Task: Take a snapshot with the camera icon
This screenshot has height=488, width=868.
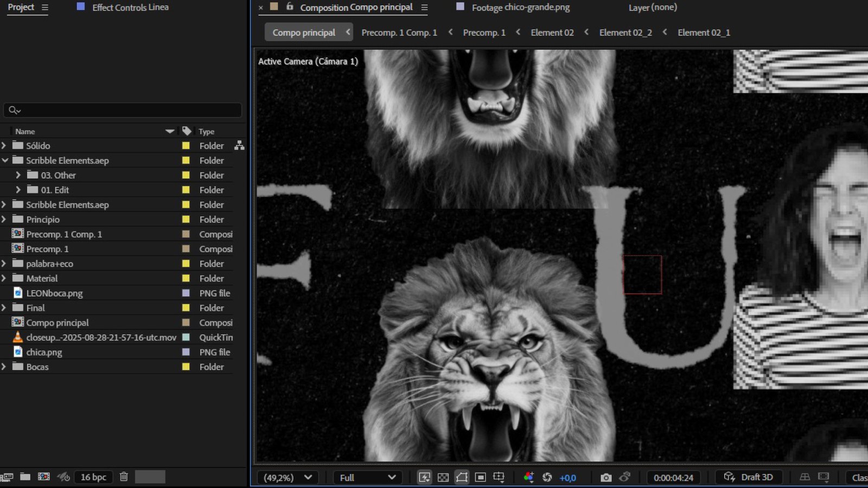Action: [606, 477]
